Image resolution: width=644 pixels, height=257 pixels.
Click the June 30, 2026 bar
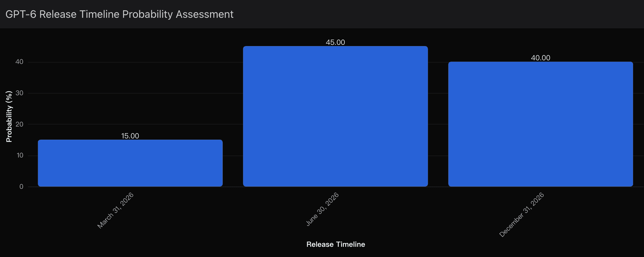(x=335, y=116)
